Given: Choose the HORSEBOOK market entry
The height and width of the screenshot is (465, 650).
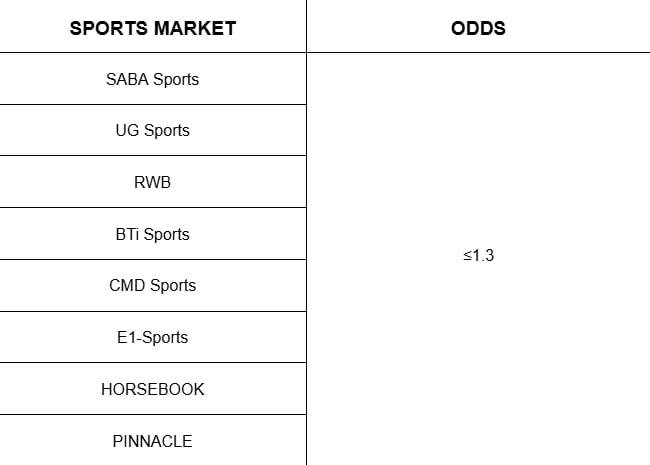Looking at the screenshot, I should [152, 389].
